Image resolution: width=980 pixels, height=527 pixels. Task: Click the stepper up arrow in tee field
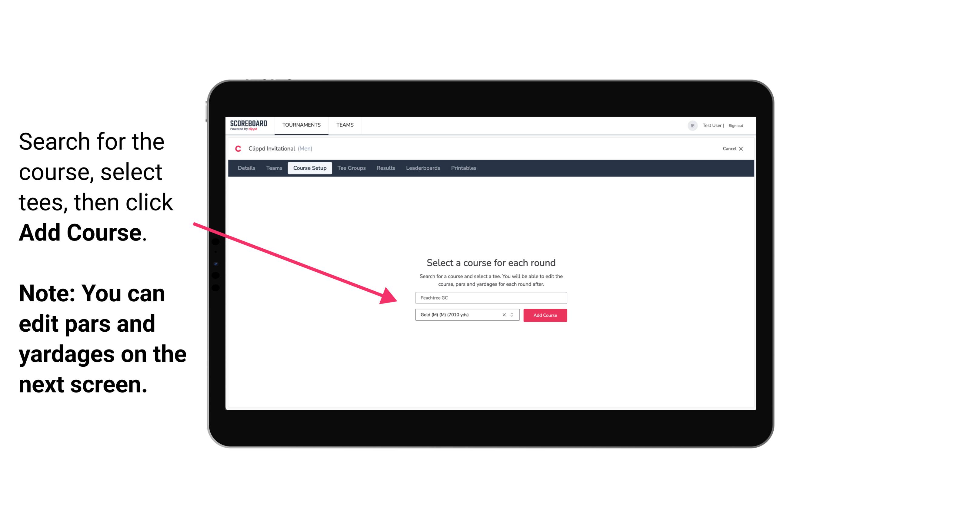pyautogui.click(x=513, y=313)
